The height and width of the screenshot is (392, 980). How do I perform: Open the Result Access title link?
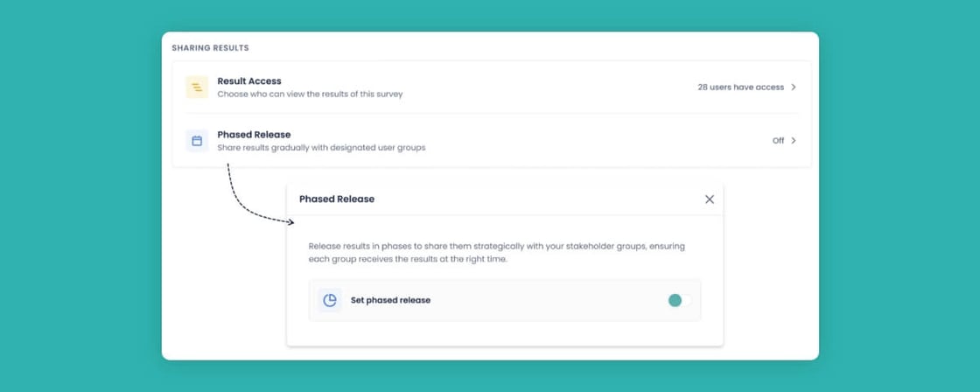tap(249, 81)
